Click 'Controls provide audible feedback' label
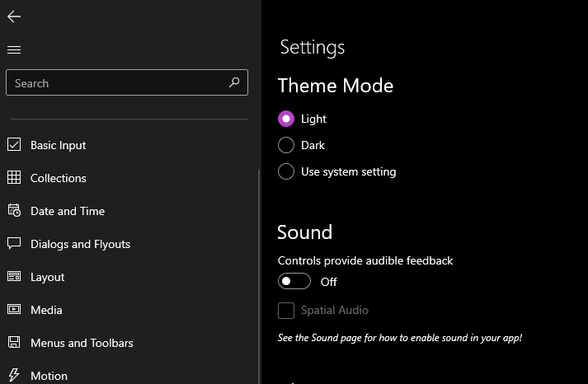Screen dimensions: 588x384 click(365, 260)
